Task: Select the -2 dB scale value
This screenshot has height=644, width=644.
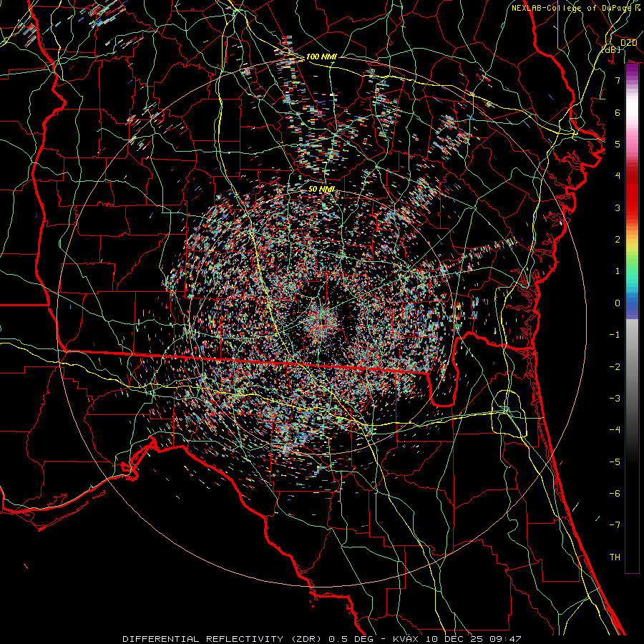Action: 615,367
